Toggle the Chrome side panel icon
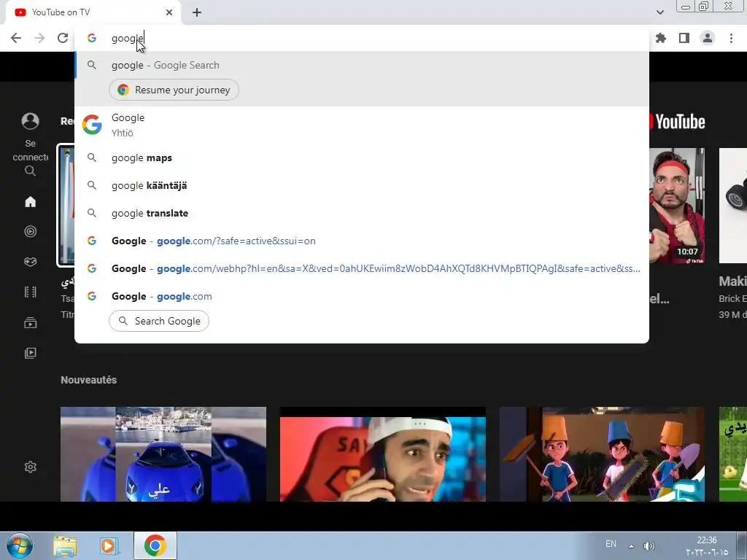This screenshot has height=560, width=747. coord(684,38)
